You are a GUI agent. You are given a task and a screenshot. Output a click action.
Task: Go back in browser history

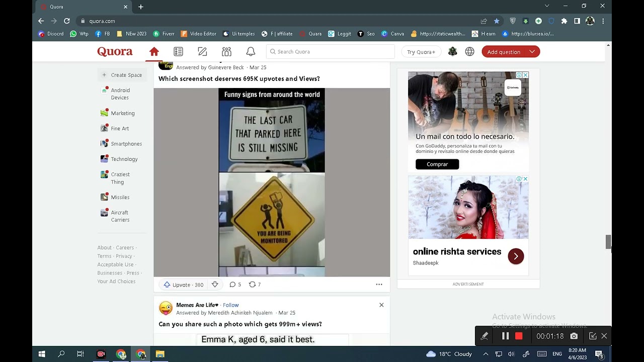(x=41, y=21)
